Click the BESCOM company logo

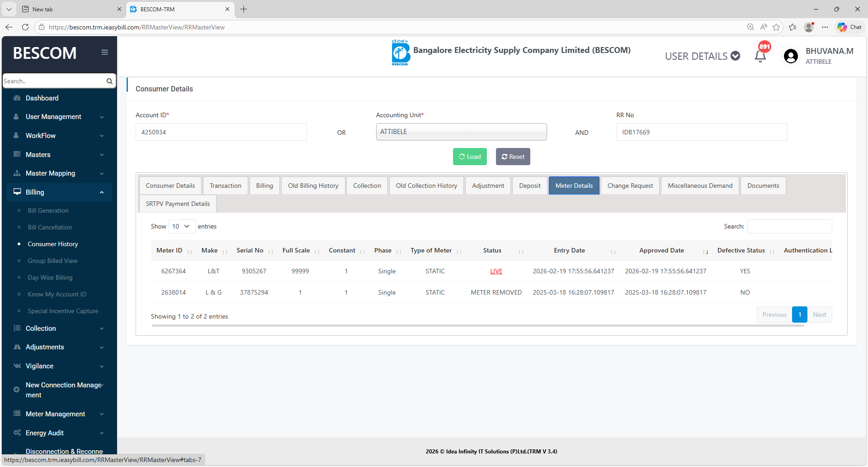(x=400, y=53)
